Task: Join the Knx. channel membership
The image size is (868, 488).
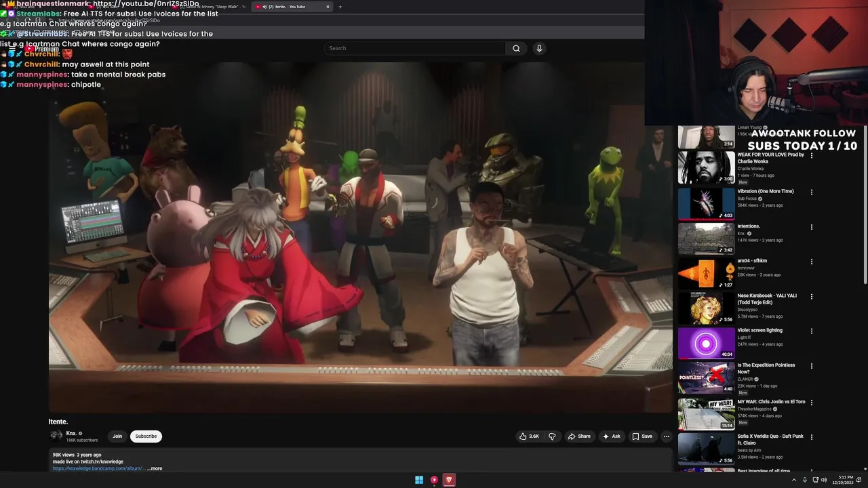Action: click(x=117, y=436)
